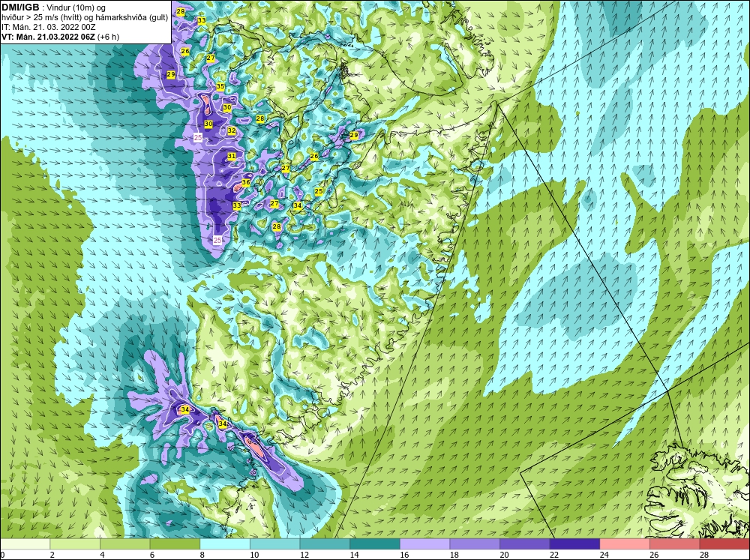
Task: Pick the 12–14 m/s teal color segment
Action: coord(325,544)
